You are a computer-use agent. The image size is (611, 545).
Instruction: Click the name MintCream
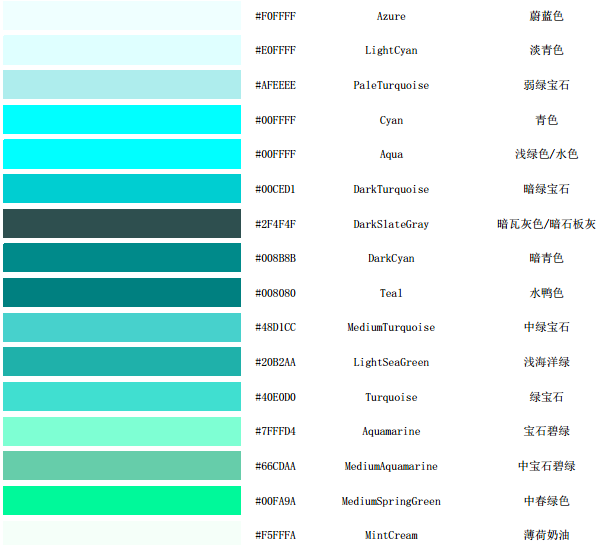point(391,535)
